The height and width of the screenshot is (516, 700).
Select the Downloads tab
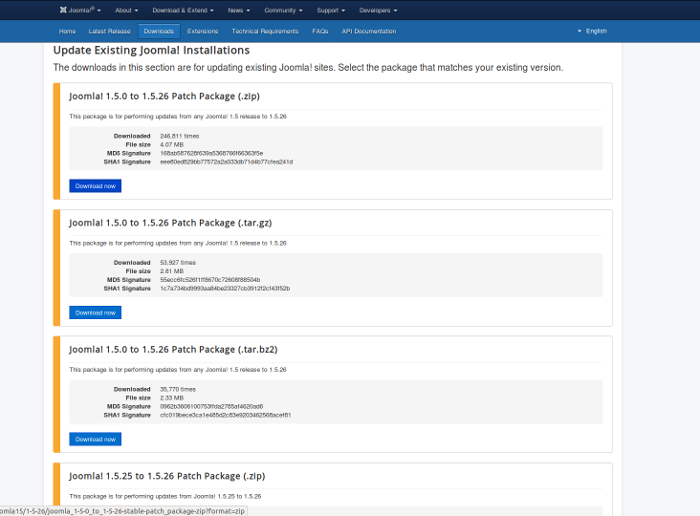pyautogui.click(x=159, y=31)
